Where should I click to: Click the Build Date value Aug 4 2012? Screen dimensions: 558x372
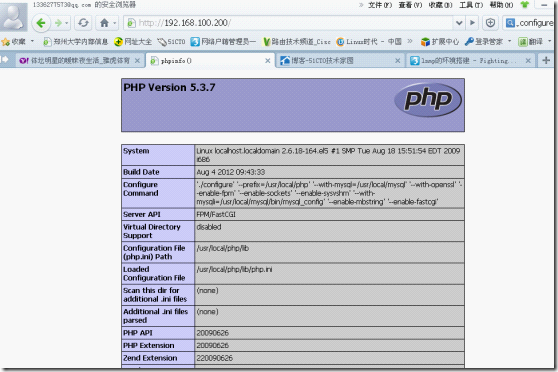coord(231,172)
